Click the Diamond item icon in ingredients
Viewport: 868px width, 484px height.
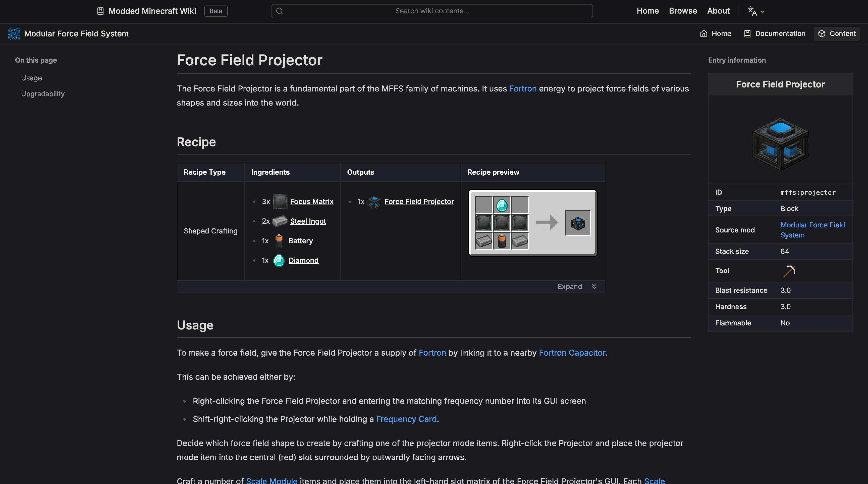click(278, 260)
